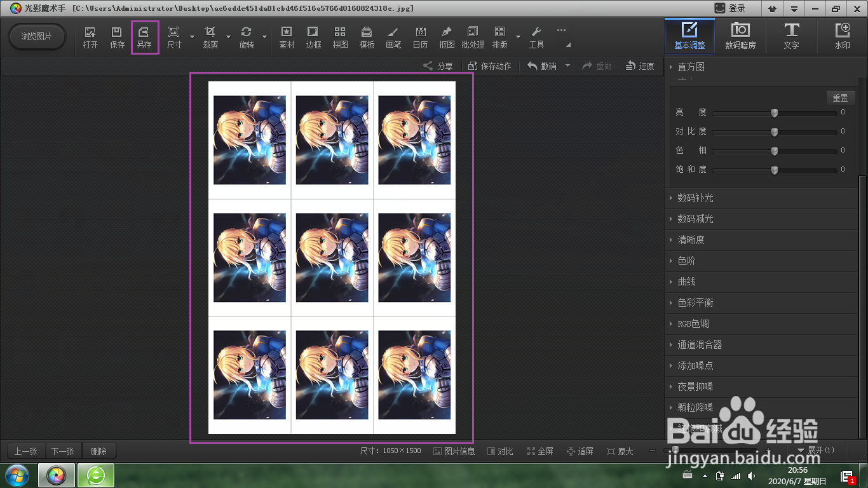Restore the original image with 还原
The image size is (868, 488).
pyautogui.click(x=640, y=66)
